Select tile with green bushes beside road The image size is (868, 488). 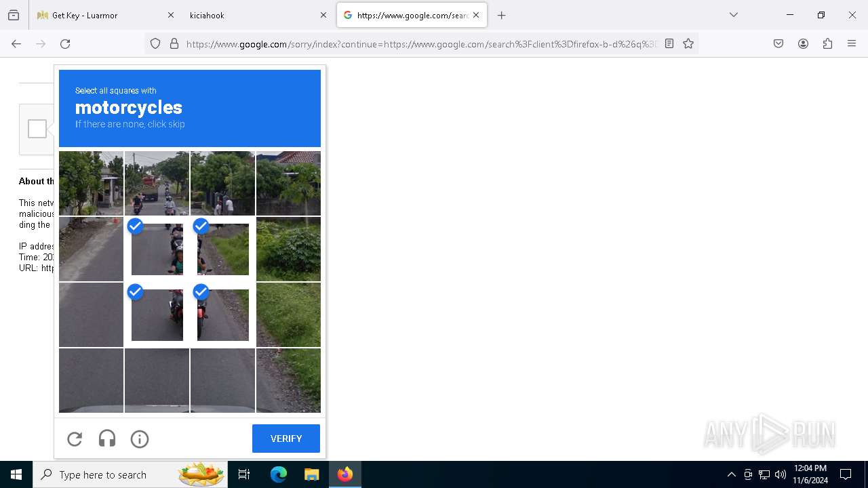point(289,249)
